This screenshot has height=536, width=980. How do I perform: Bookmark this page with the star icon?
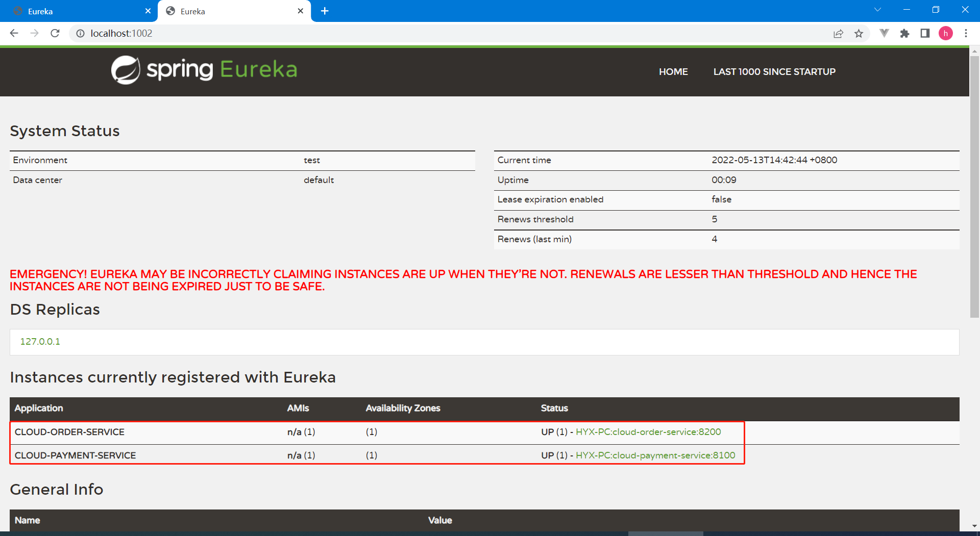tap(859, 33)
